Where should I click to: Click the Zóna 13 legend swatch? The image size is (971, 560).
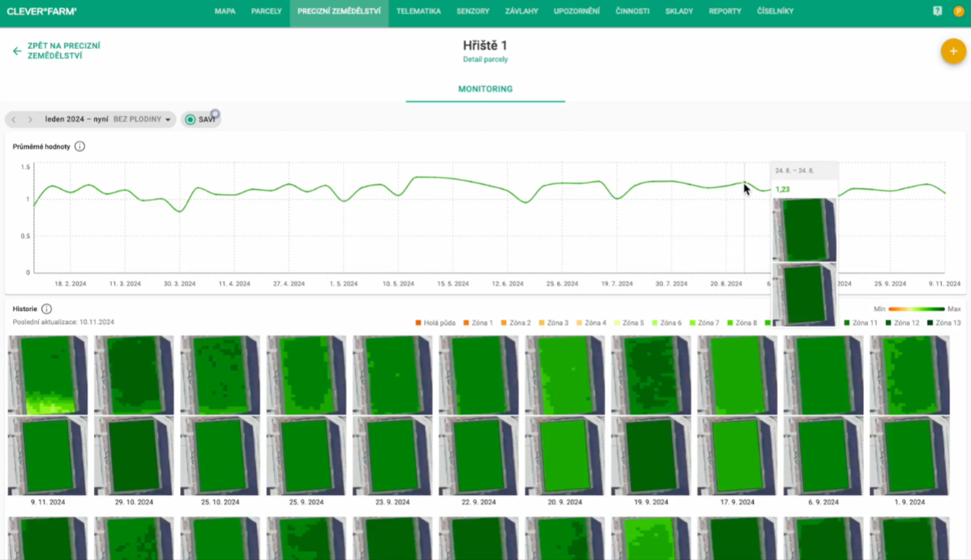coord(931,323)
